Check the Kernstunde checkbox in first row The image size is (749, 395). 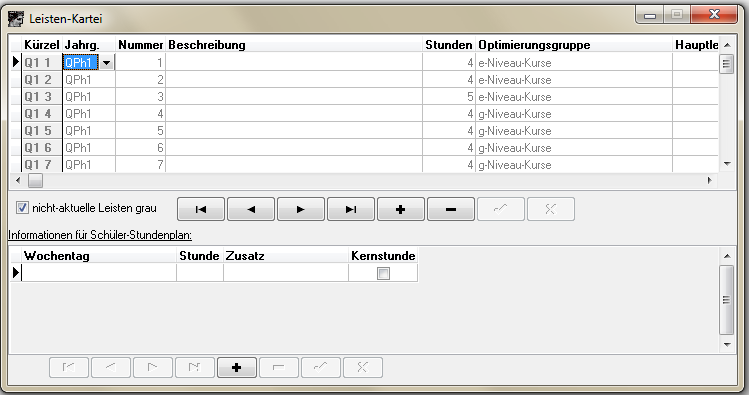(x=383, y=273)
